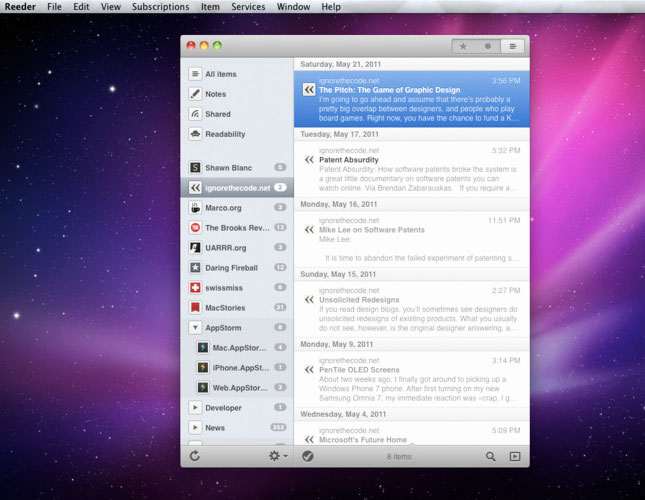Open the File menu

(54, 7)
